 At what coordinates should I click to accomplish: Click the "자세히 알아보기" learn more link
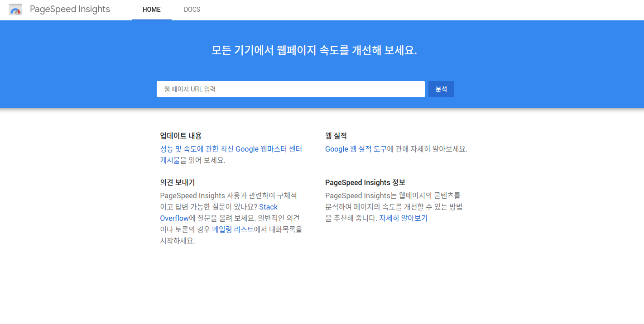[x=403, y=218]
